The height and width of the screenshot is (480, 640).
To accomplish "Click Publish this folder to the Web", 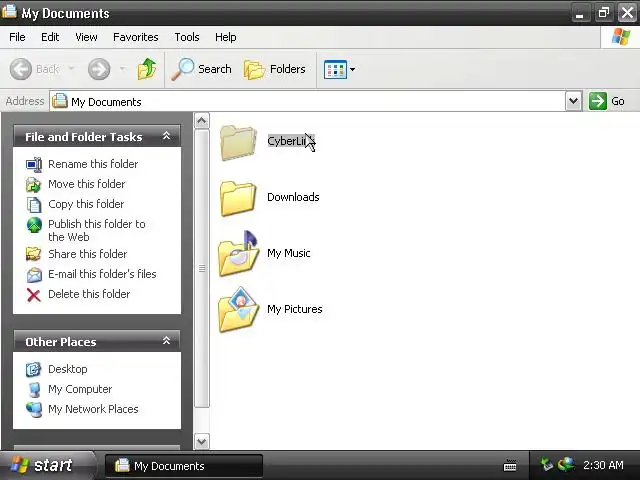I will [x=97, y=230].
